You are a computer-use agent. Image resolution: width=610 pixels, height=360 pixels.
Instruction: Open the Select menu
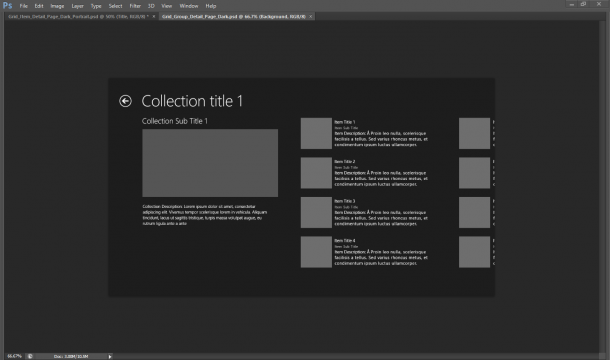click(115, 6)
